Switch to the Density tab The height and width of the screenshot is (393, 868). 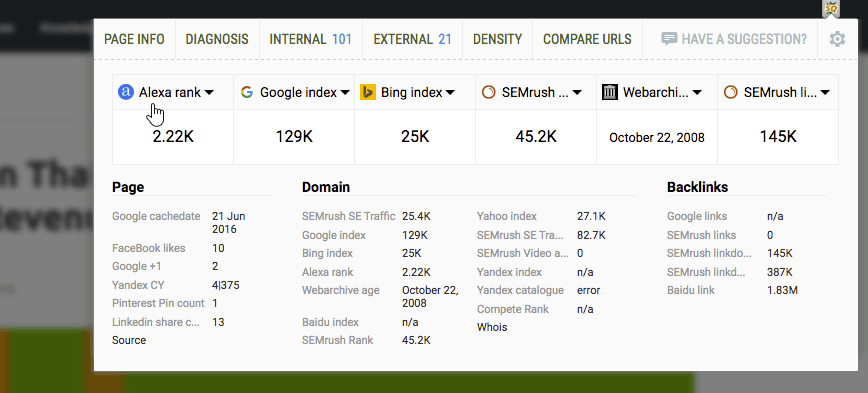497,39
